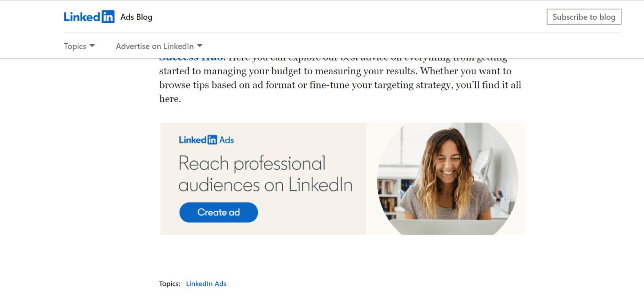
Task: Open the Ads Blog home title
Action: click(136, 17)
